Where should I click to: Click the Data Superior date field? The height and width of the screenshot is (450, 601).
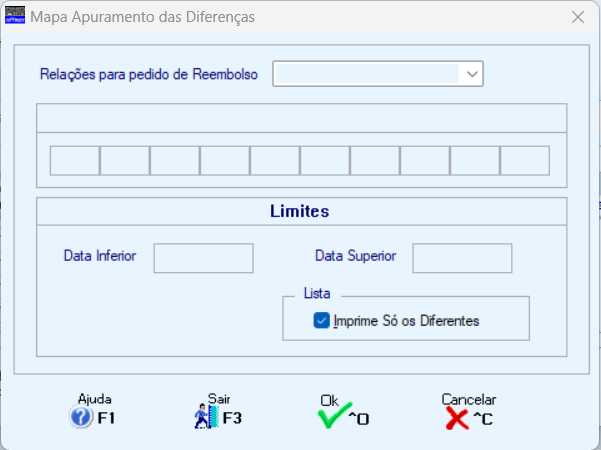[462, 258]
